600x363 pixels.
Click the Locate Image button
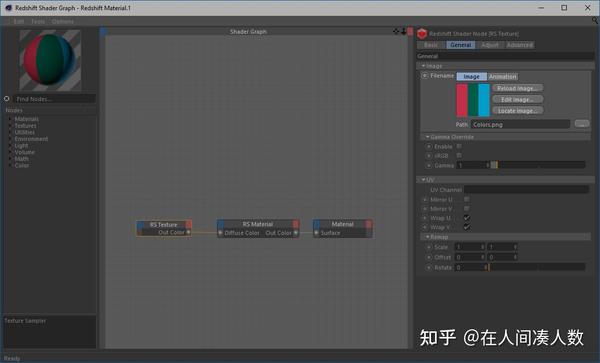point(517,111)
